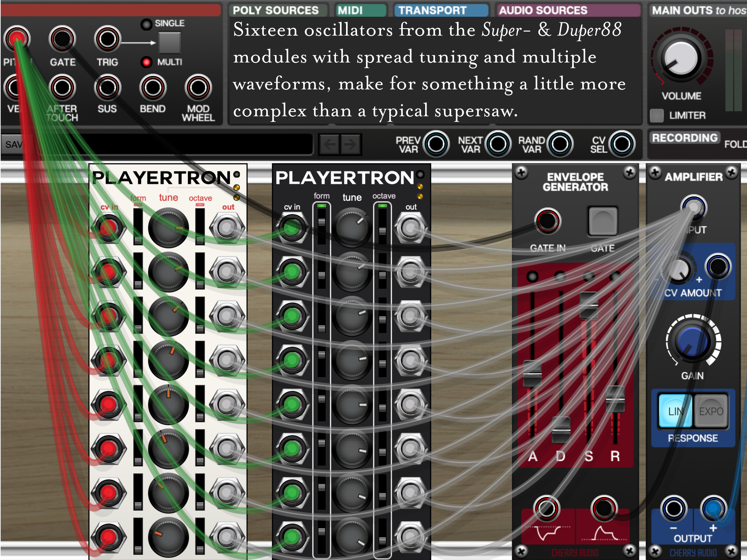747x560 pixels.
Task: Click the PREV VAR jack
Action: (436, 144)
